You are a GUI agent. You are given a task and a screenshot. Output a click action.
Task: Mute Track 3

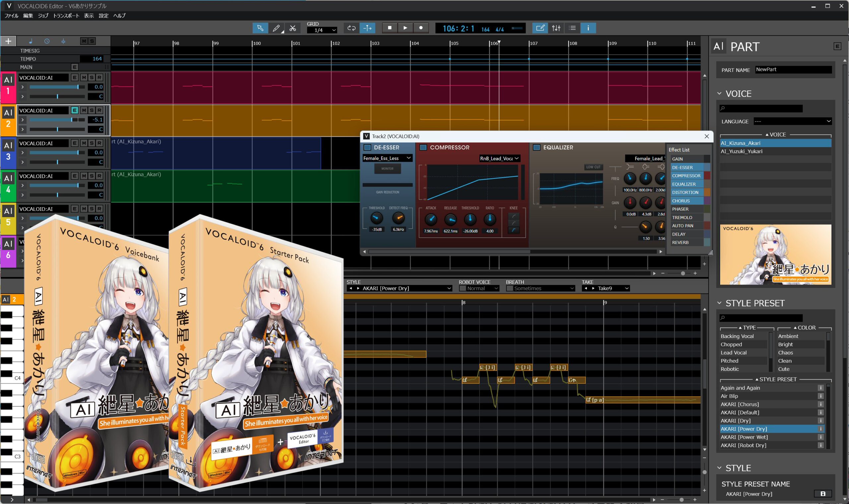[84, 143]
